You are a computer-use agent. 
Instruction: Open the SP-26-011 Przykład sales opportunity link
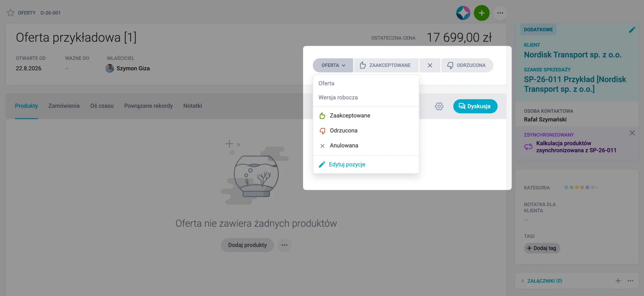(x=575, y=84)
